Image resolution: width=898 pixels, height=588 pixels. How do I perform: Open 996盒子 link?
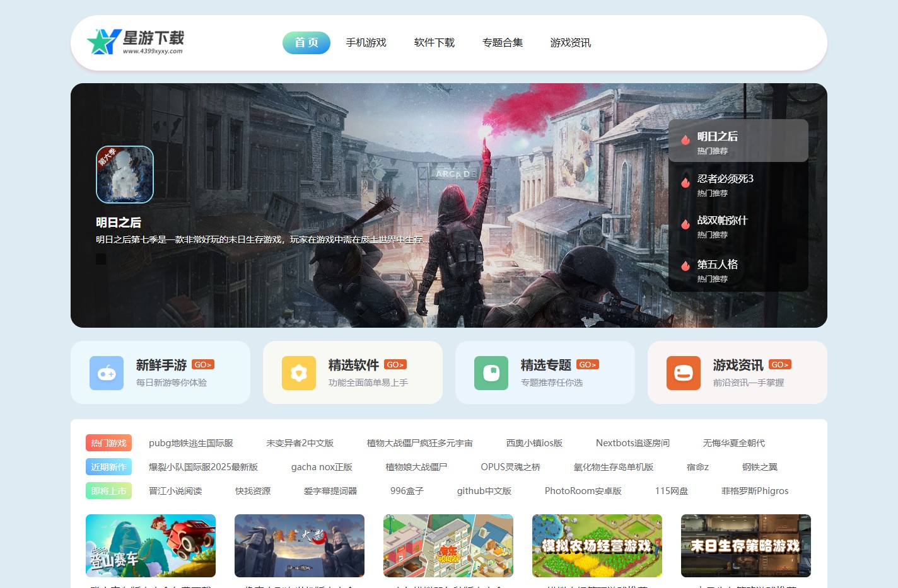coord(407,491)
